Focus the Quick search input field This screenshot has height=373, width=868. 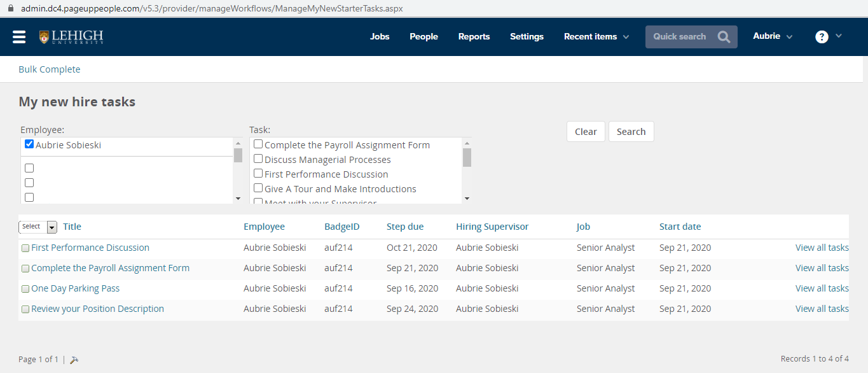[x=680, y=36]
